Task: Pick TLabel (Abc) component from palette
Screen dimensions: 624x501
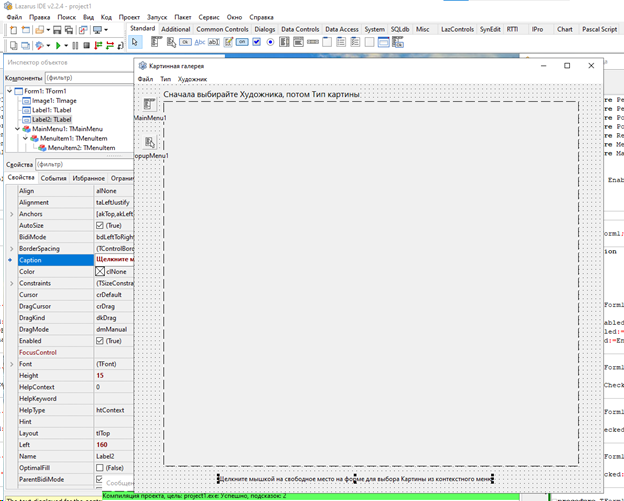Action: pyautogui.click(x=199, y=42)
